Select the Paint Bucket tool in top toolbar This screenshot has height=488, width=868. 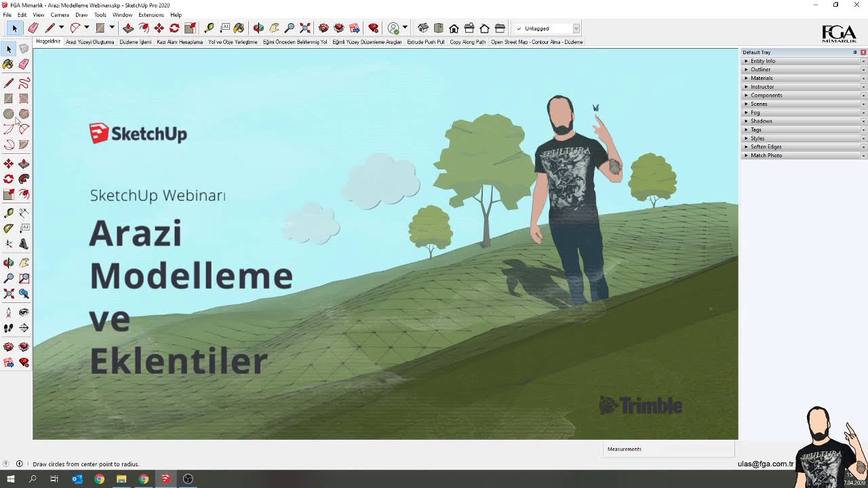click(239, 28)
